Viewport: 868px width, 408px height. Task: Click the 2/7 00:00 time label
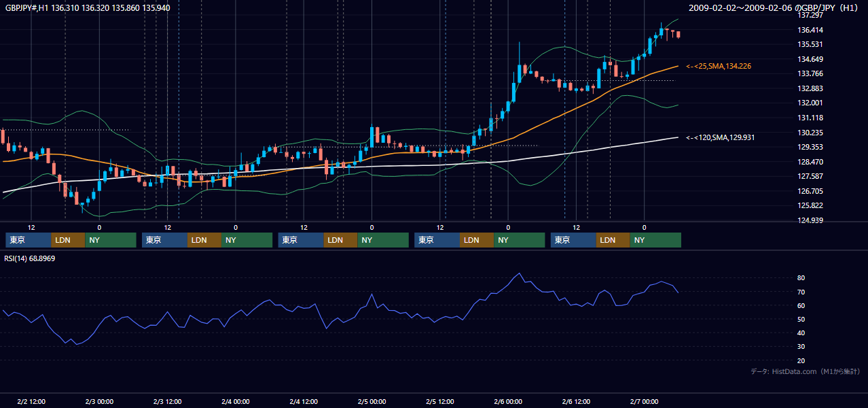click(x=645, y=402)
